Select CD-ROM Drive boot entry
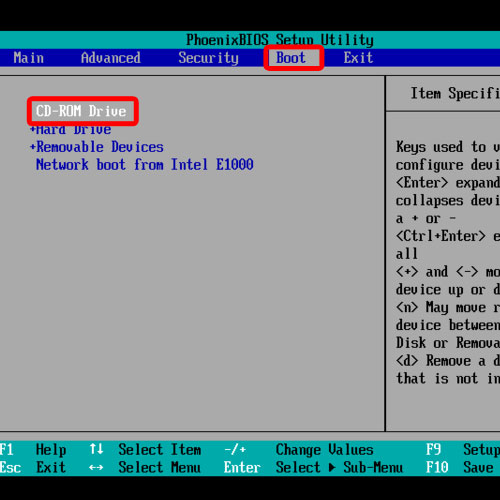 pyautogui.click(x=81, y=111)
